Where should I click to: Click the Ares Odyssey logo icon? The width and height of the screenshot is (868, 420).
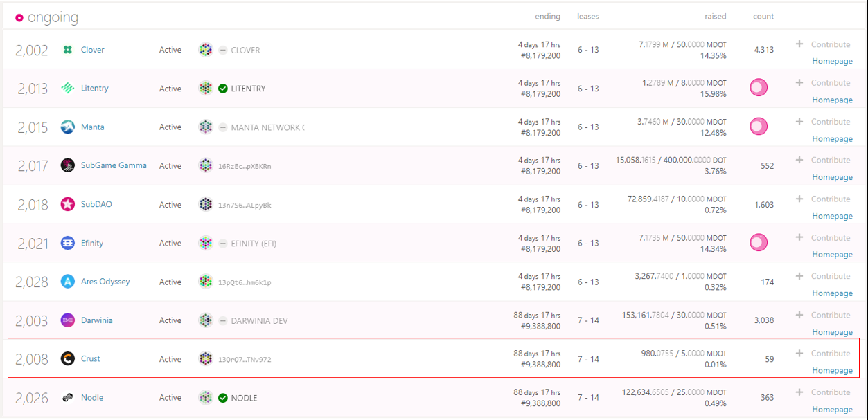pyautogui.click(x=67, y=282)
